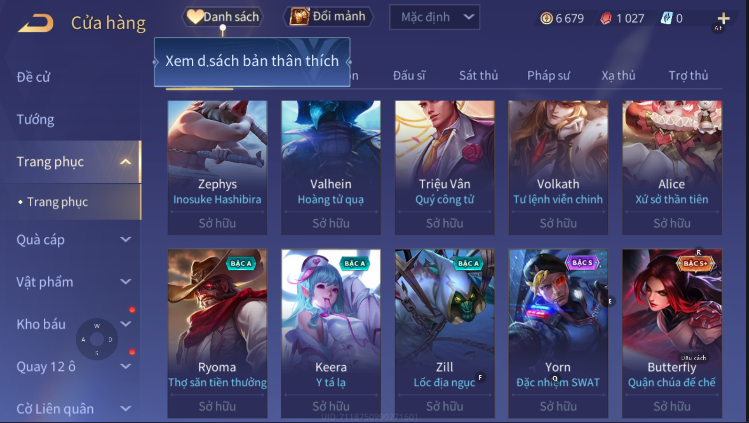Click the gold coin currency icon
The width and height of the screenshot is (749, 423).
[546, 19]
